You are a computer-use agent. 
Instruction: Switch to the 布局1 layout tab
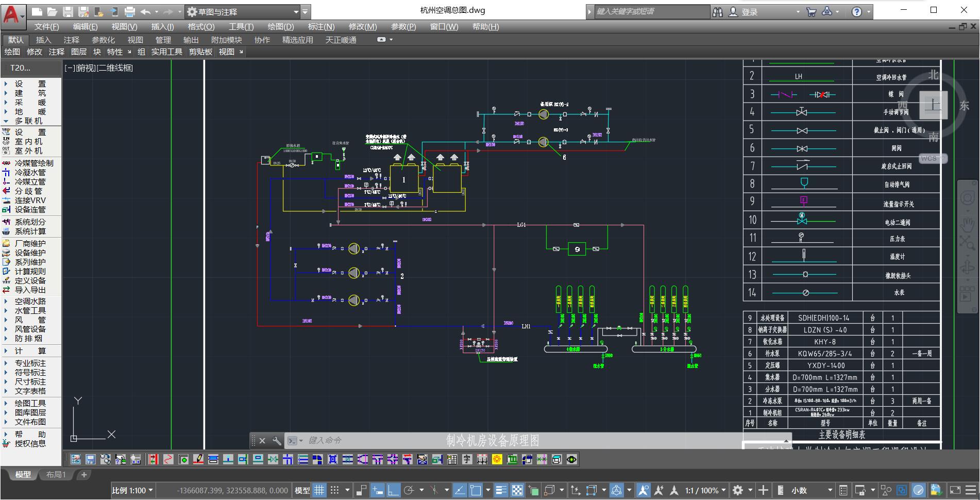pos(56,474)
